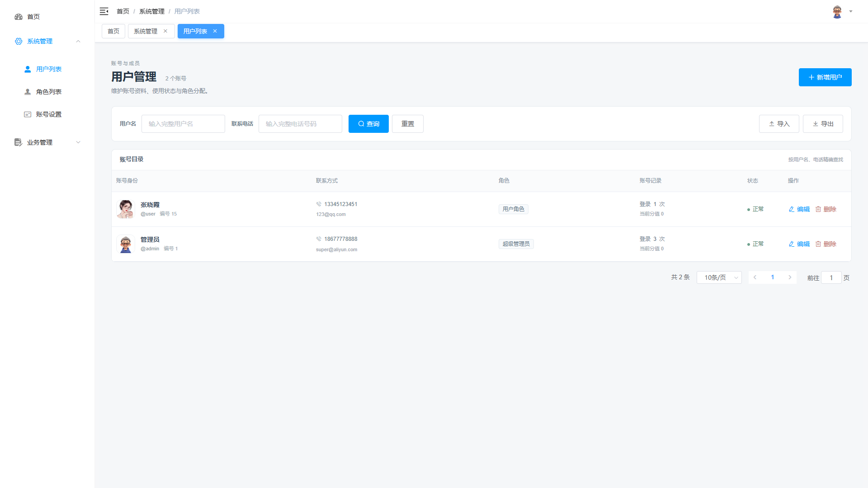Click the 用户角色 role tag
Image resolution: width=868 pixels, height=488 pixels.
point(514,209)
